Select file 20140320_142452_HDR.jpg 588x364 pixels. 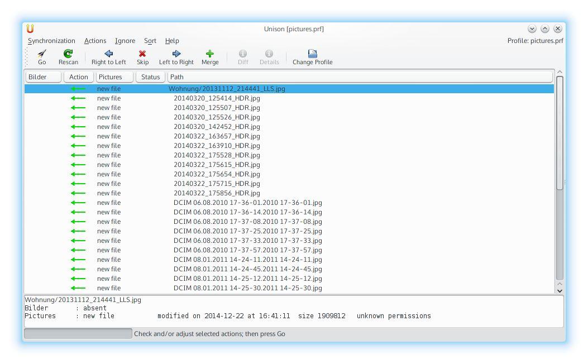(x=217, y=127)
